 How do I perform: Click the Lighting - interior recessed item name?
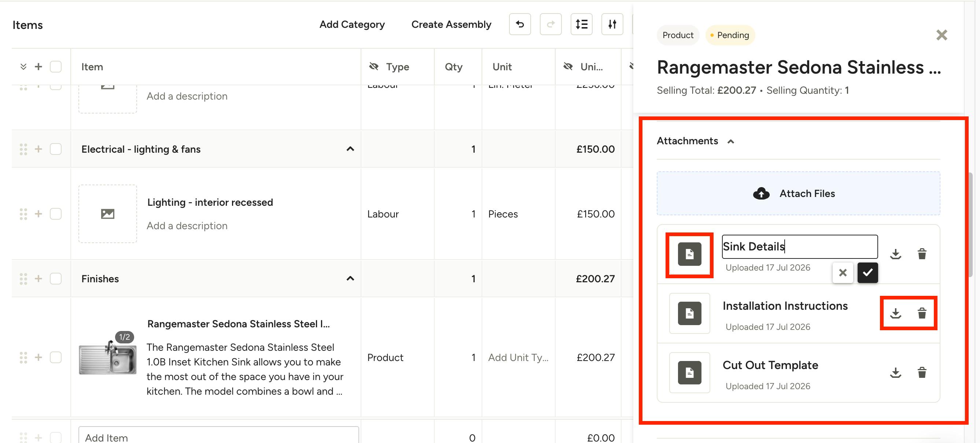210,202
